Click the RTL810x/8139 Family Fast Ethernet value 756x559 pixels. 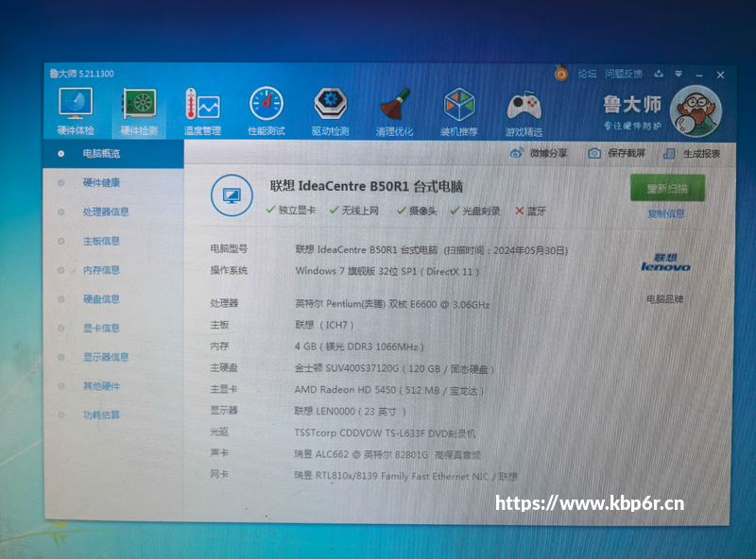tap(405, 476)
